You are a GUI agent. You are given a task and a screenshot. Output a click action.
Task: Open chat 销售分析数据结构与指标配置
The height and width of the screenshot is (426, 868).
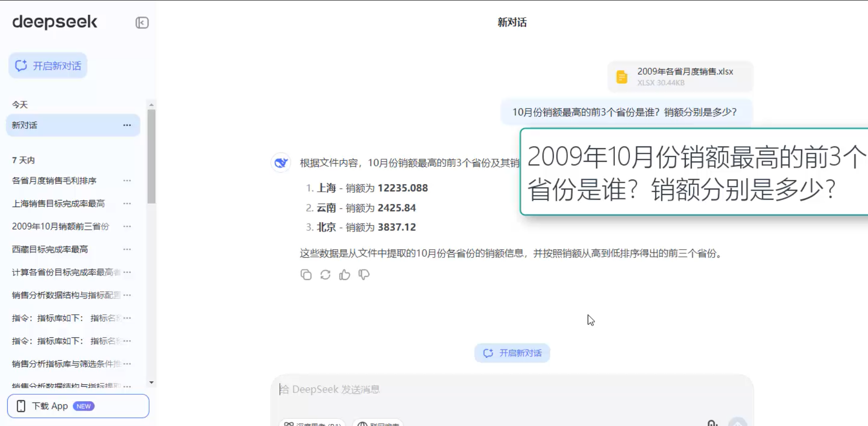(66, 295)
